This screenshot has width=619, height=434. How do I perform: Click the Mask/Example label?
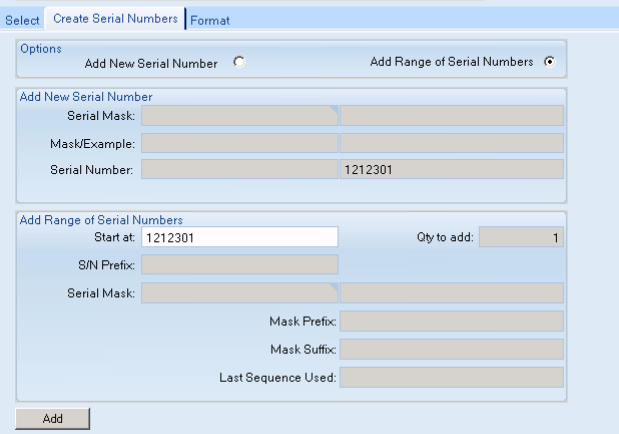click(92, 144)
